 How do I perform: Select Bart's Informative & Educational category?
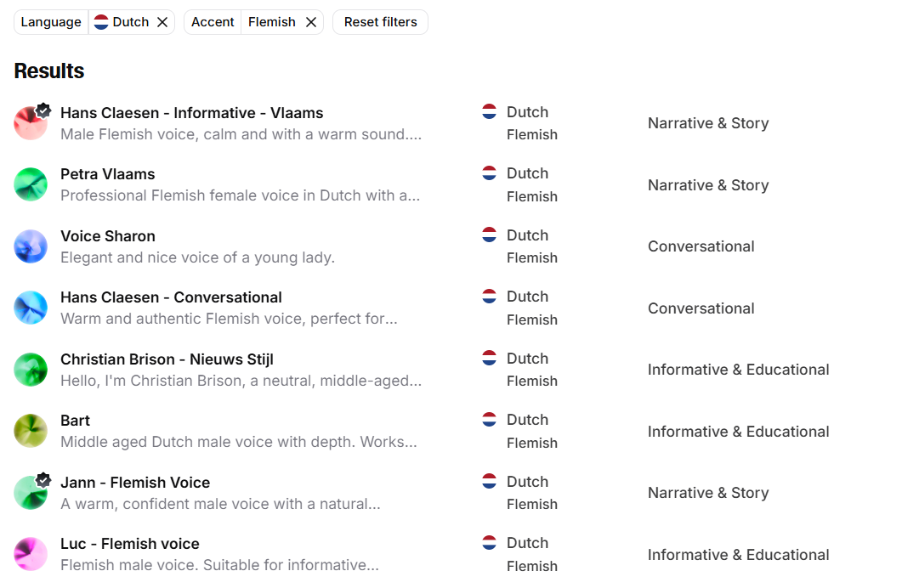(x=738, y=432)
